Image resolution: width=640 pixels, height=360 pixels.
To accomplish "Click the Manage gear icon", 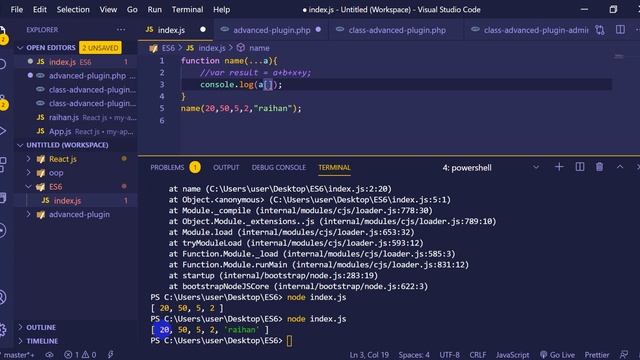I will pos(3,330).
